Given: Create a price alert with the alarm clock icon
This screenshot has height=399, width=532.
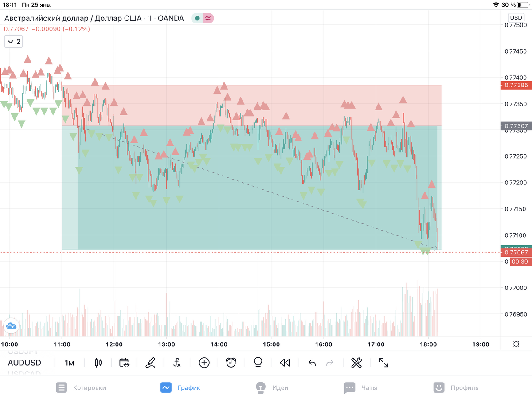Looking at the screenshot, I should tap(231, 363).
